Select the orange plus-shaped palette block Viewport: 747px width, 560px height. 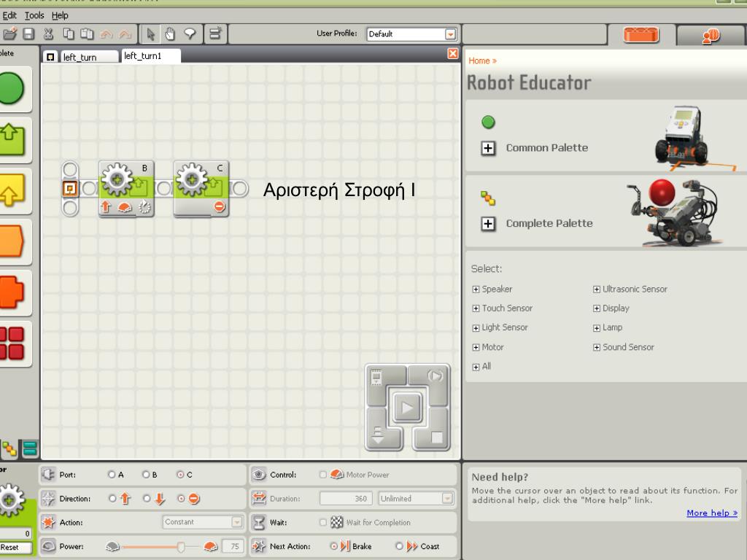(12, 292)
